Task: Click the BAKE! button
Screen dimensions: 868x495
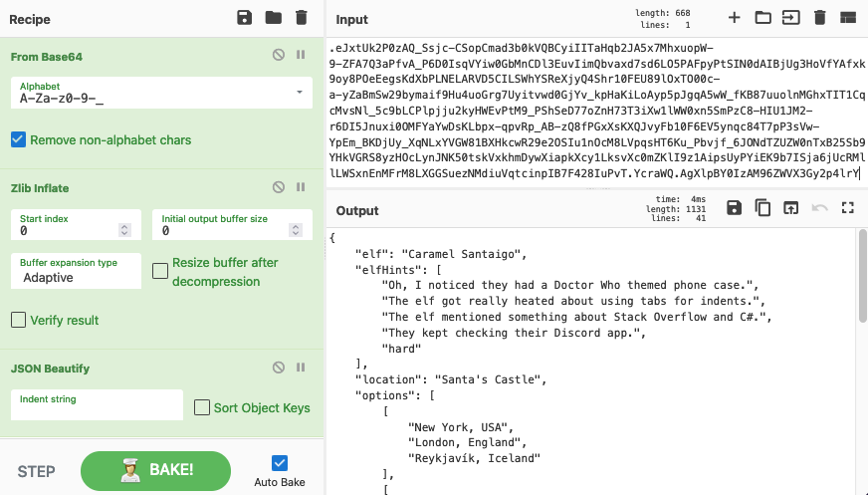Action: [x=155, y=471]
